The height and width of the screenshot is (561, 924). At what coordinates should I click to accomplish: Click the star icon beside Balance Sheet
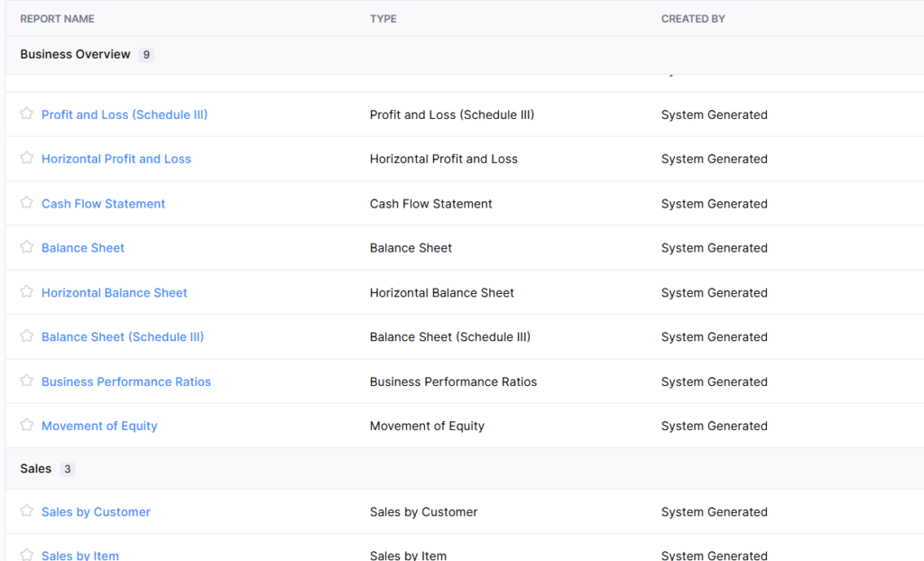pyautogui.click(x=26, y=247)
